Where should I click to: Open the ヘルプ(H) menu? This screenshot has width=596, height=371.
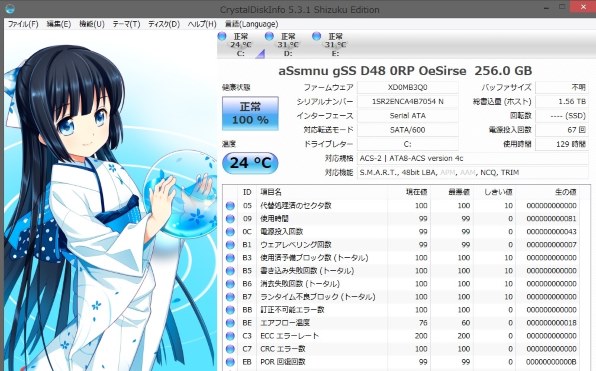point(202,24)
